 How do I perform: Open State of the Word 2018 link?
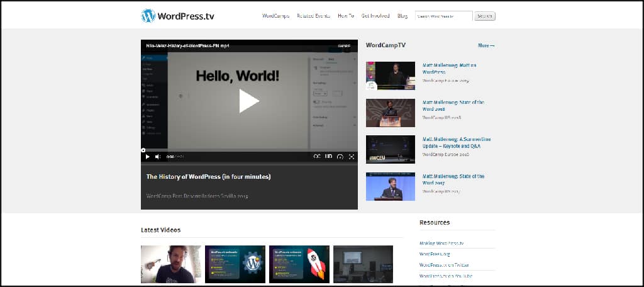pyautogui.click(x=453, y=105)
